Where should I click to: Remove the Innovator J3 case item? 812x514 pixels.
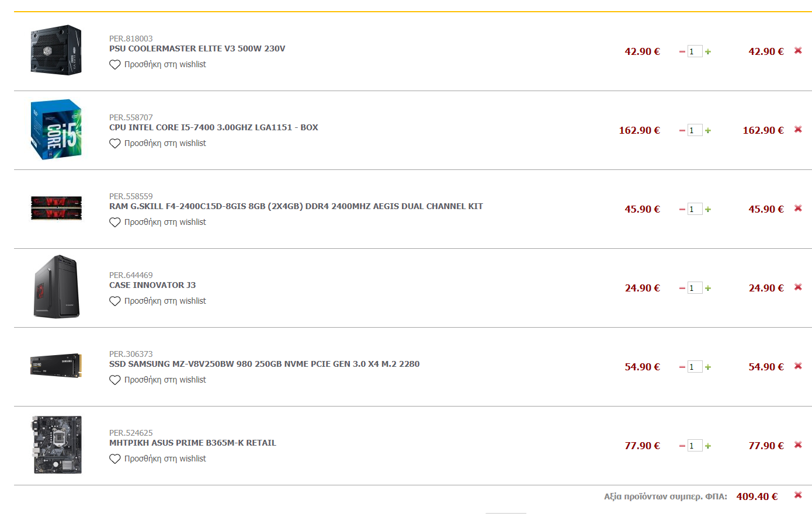(798, 287)
